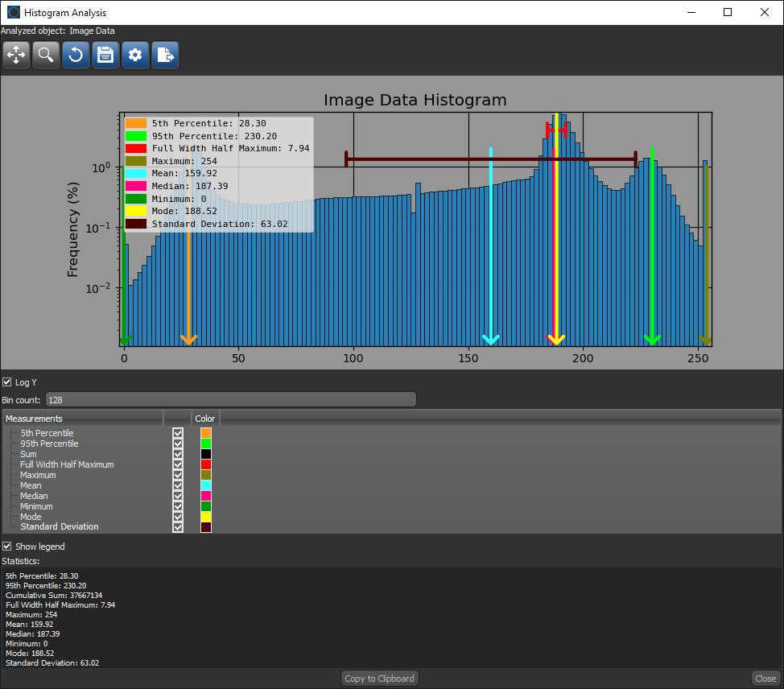Viewport: 784px width, 689px height.
Task: Reset the histogram view
Action: (75, 55)
